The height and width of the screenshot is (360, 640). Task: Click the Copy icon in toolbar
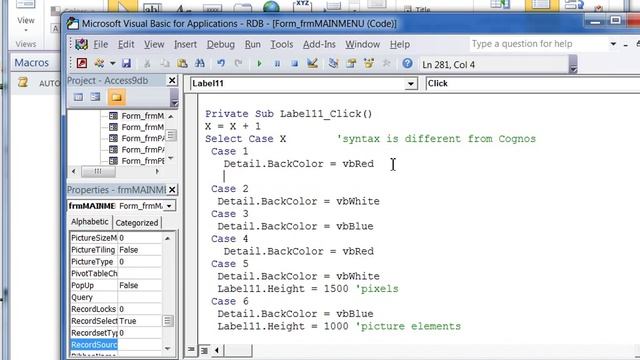tap(165, 63)
